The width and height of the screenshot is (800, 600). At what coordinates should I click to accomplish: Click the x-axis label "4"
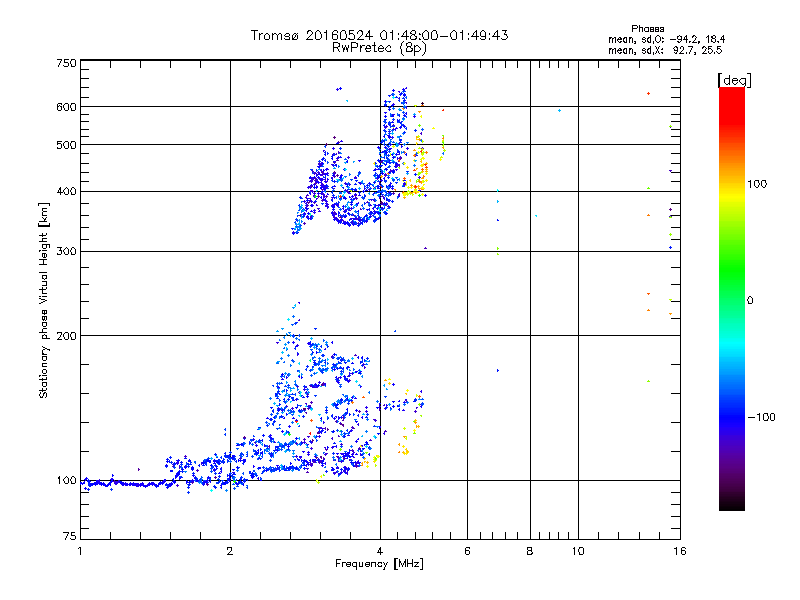380,551
